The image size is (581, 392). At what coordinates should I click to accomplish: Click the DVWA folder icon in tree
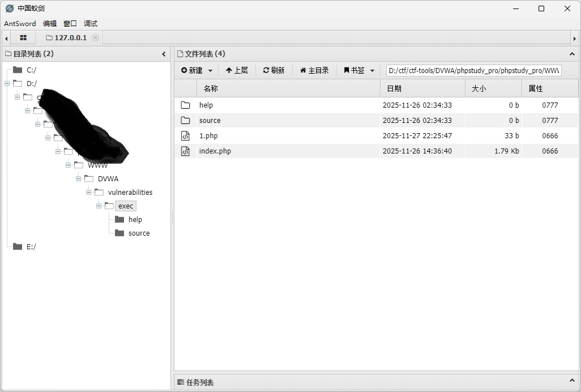pyautogui.click(x=89, y=178)
